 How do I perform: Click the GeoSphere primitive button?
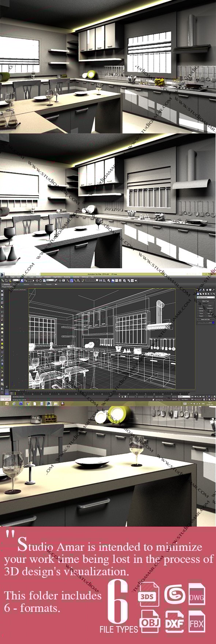[210, 308]
